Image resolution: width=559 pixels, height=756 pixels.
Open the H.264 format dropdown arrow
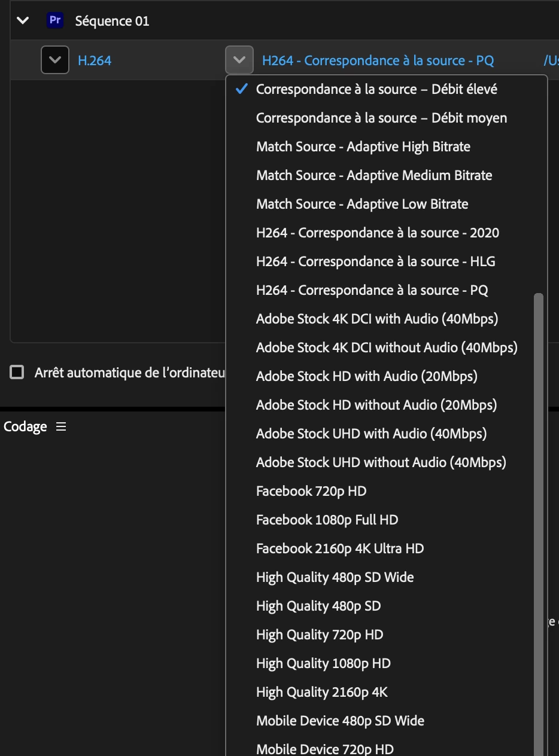click(x=55, y=60)
